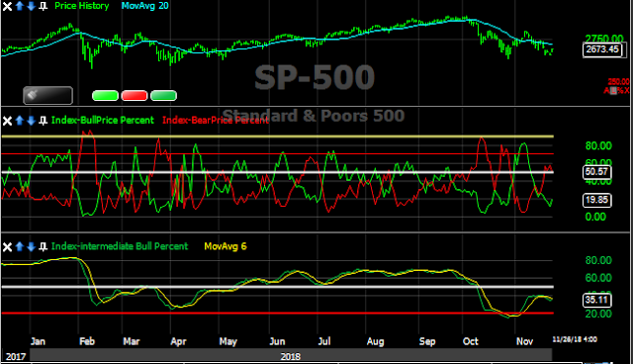The height and width of the screenshot is (364, 633).
Task: Move the Price History panel down
Action: (31, 6)
